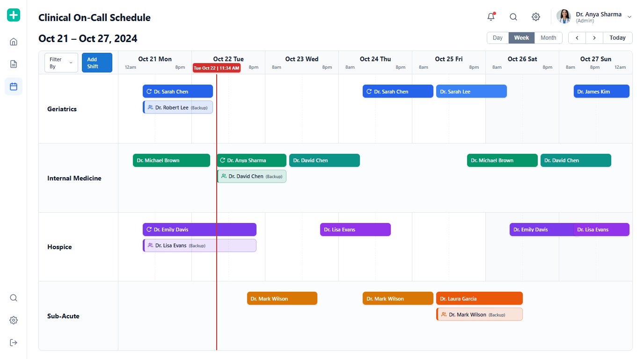This screenshot has height=359, width=644.
Task: Click the sidebar search icon at the bottom
Action: click(x=14, y=298)
